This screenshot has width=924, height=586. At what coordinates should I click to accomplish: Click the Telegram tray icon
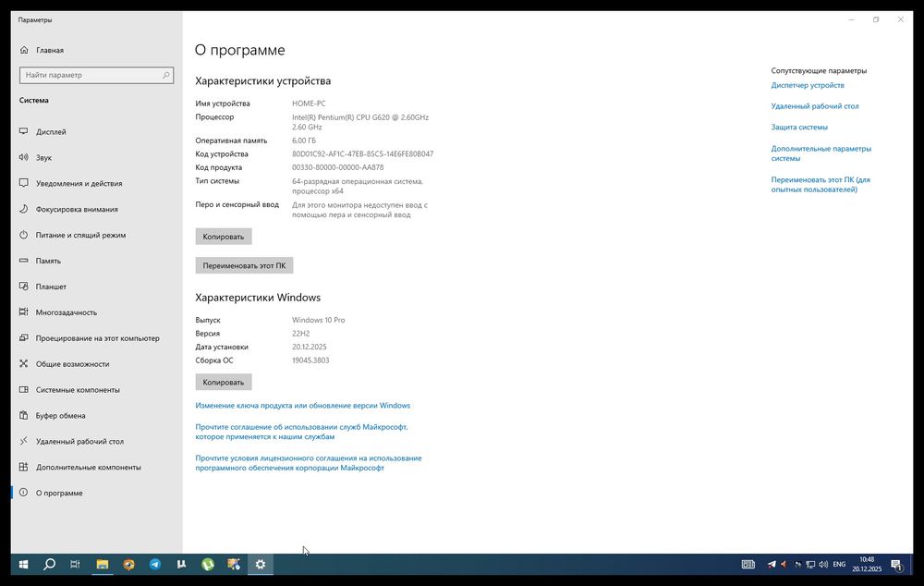[772, 565]
